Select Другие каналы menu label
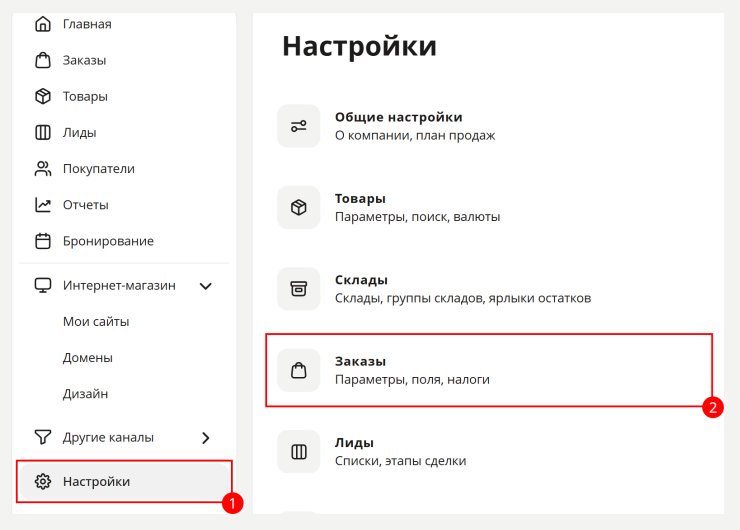 click(x=109, y=437)
